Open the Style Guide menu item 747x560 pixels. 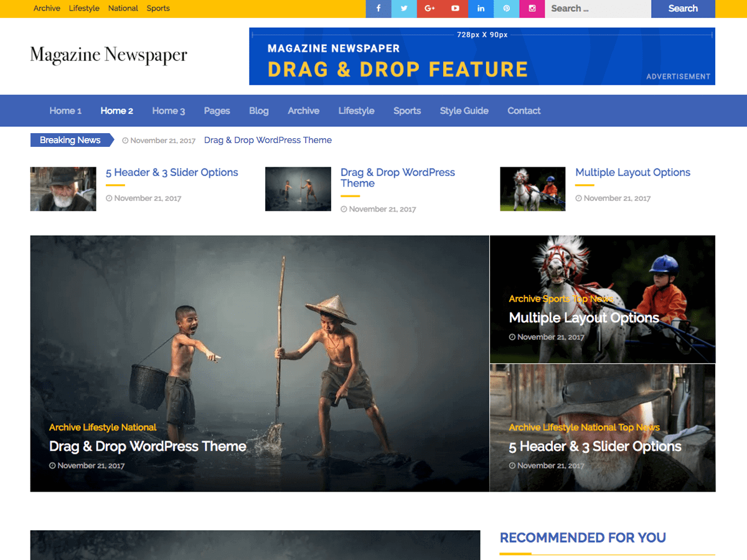pos(464,111)
